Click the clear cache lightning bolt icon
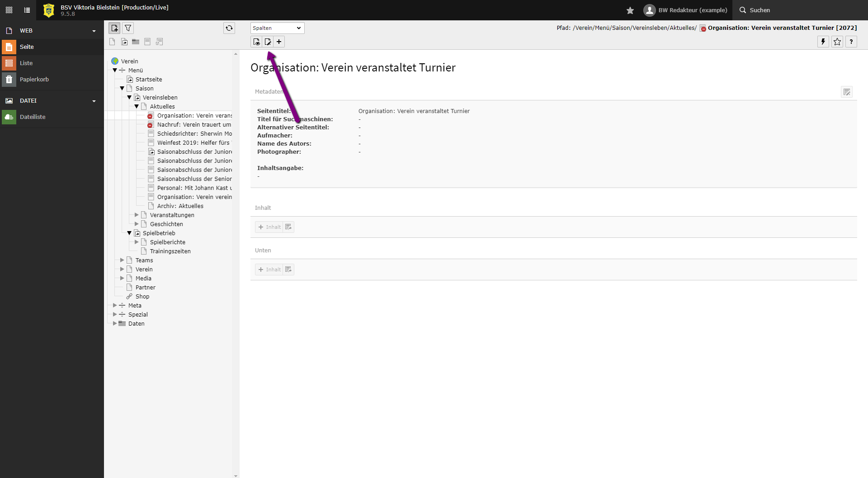The height and width of the screenshot is (478, 868). tap(823, 42)
